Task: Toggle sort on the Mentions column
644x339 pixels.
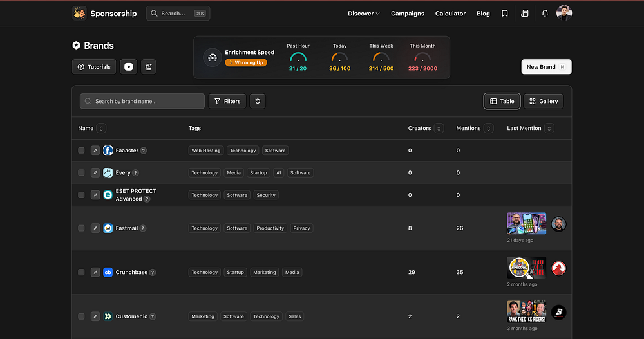Action: (488, 129)
